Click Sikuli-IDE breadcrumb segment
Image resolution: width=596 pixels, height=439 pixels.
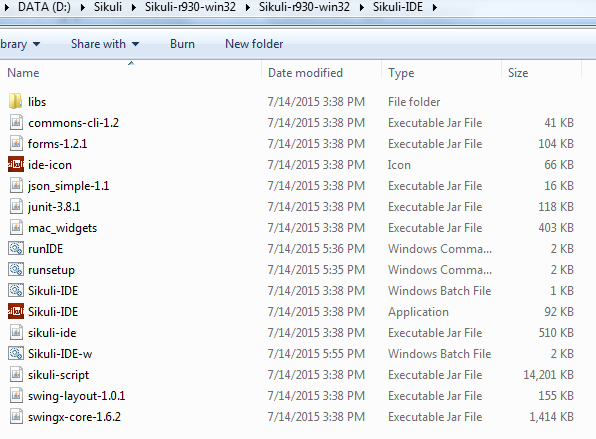point(398,7)
